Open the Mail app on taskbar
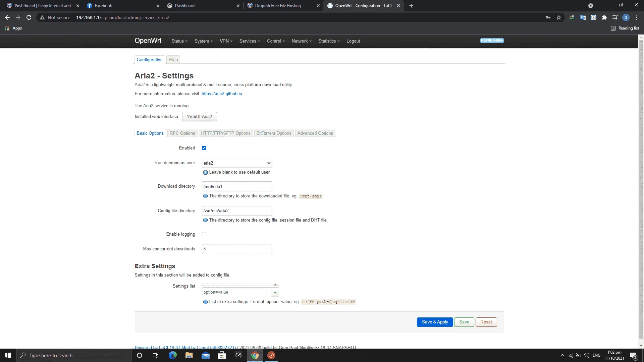The width and height of the screenshot is (644, 362). 205,355
